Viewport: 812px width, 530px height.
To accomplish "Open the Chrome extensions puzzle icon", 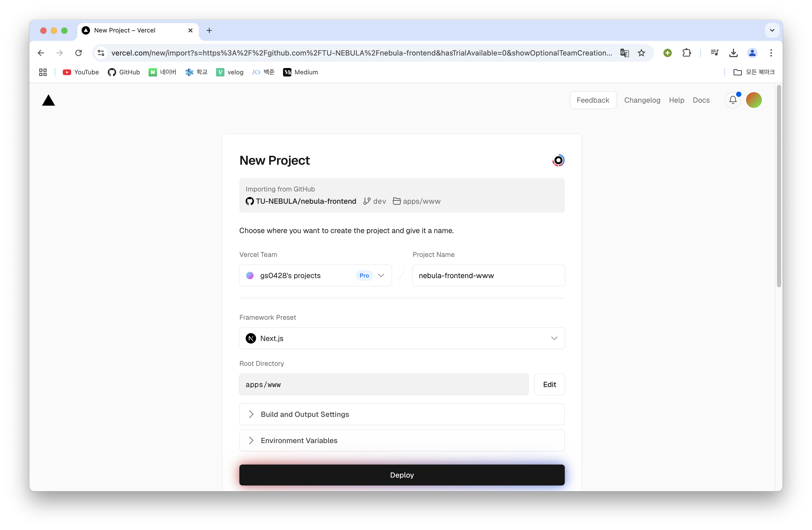I will [x=686, y=53].
